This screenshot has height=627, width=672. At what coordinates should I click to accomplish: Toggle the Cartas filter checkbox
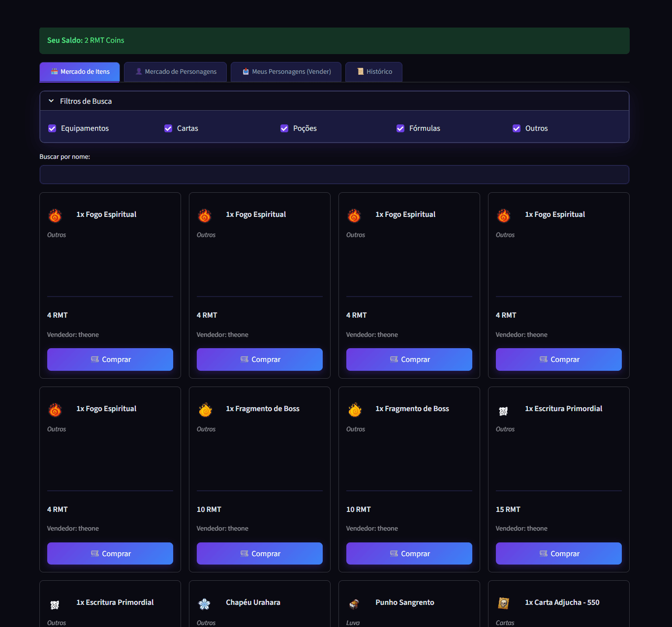tap(168, 128)
